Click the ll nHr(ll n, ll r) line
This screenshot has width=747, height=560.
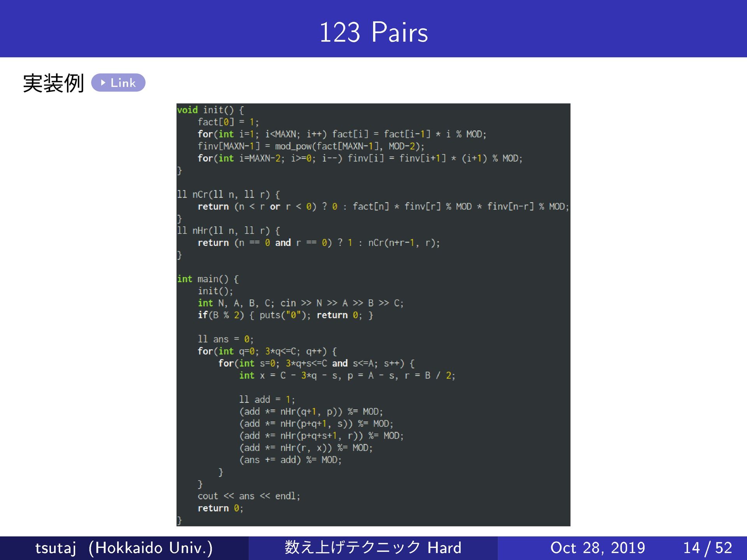pos(228,231)
